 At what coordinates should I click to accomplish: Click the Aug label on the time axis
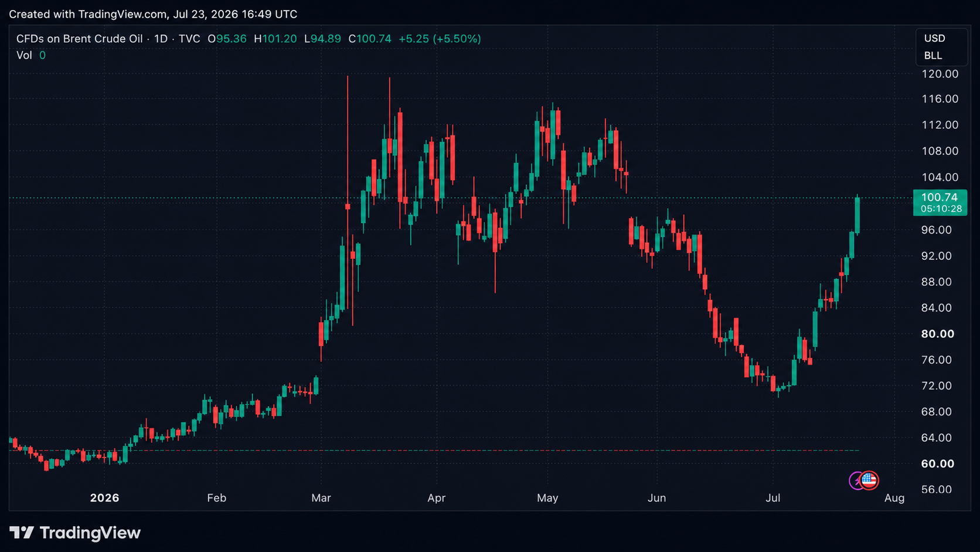pyautogui.click(x=894, y=498)
